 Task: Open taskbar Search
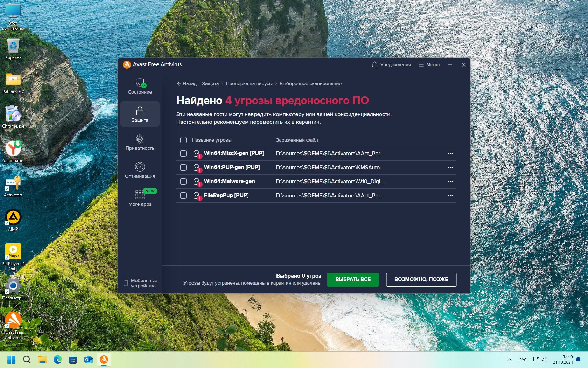tap(27, 360)
